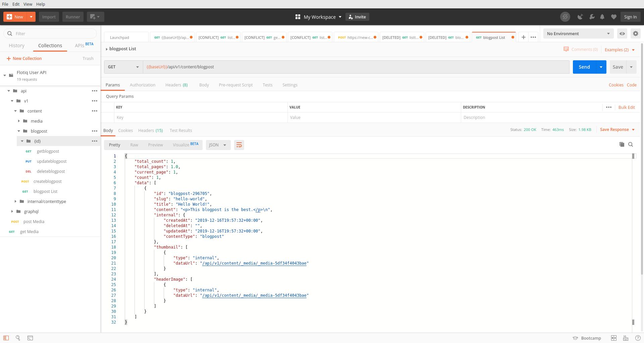
Task: Open the capture requests satellite icon
Action: 580,17
